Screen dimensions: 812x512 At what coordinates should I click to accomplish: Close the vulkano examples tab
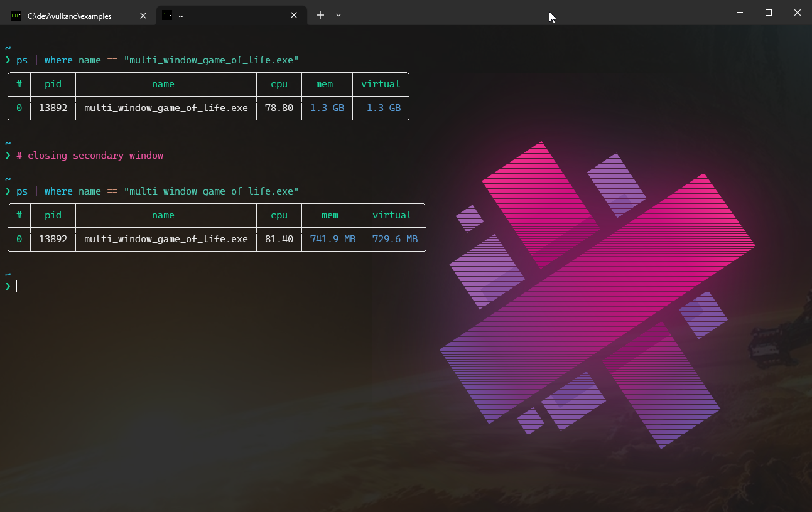coord(143,15)
